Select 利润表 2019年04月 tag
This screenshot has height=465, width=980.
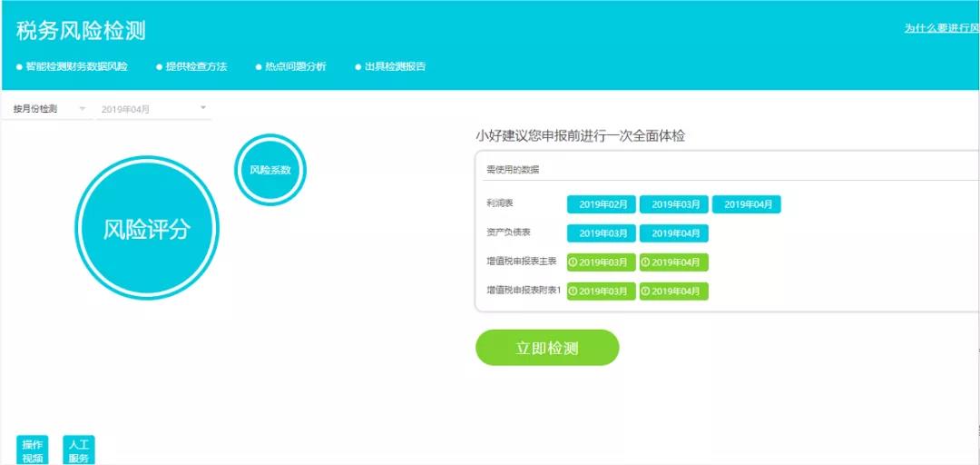tap(747, 204)
